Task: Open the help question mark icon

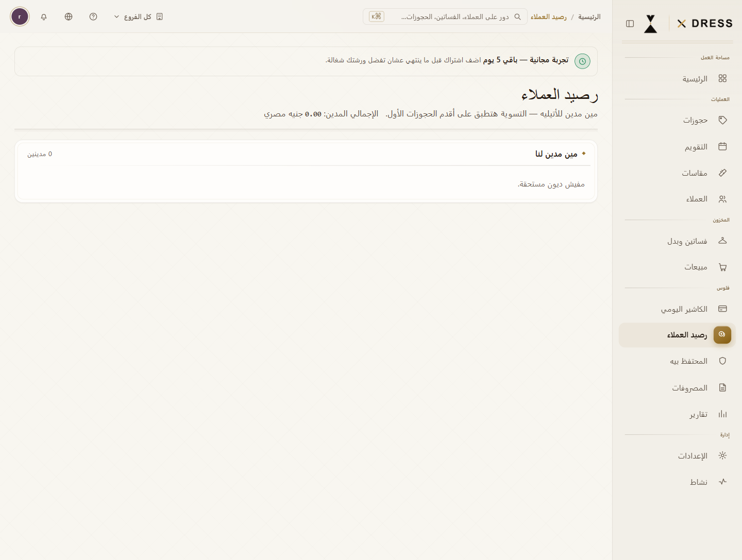Action: (x=93, y=16)
